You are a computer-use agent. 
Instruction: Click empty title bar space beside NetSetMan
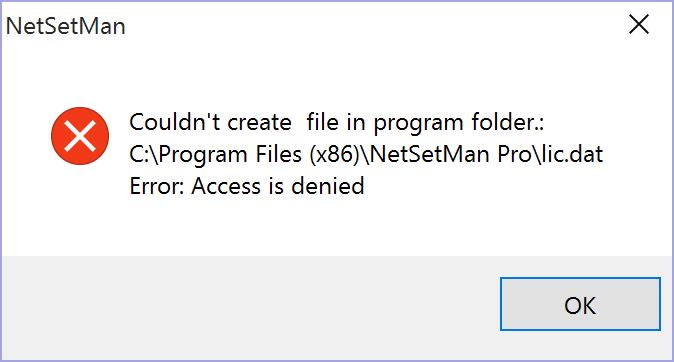pyautogui.click(x=370, y=25)
